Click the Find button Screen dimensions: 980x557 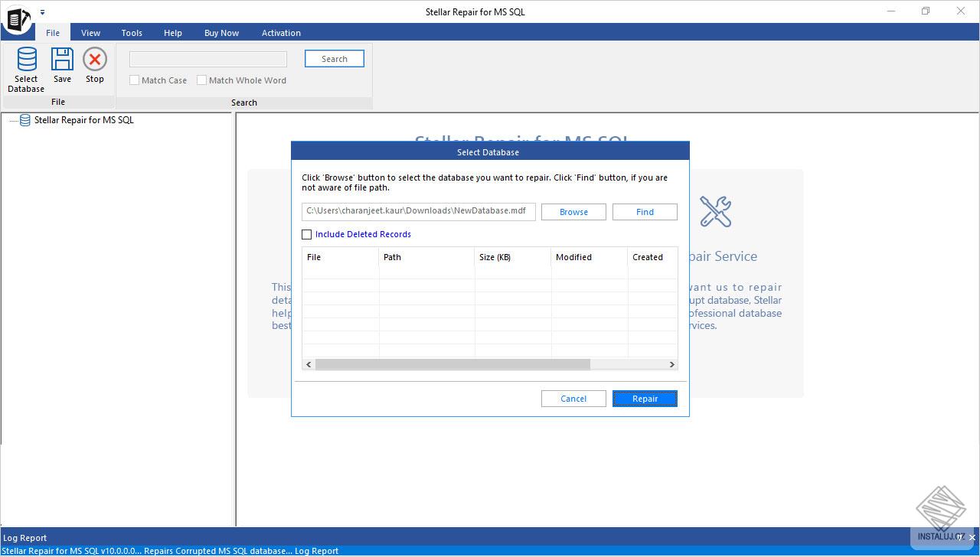(645, 212)
